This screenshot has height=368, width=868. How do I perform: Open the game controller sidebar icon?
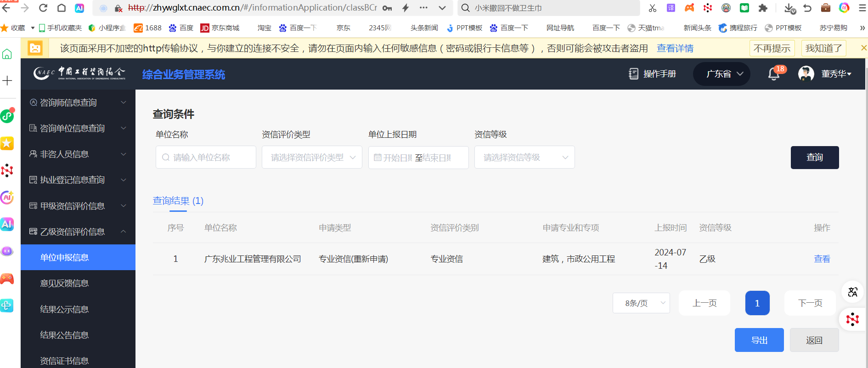pyautogui.click(x=7, y=278)
